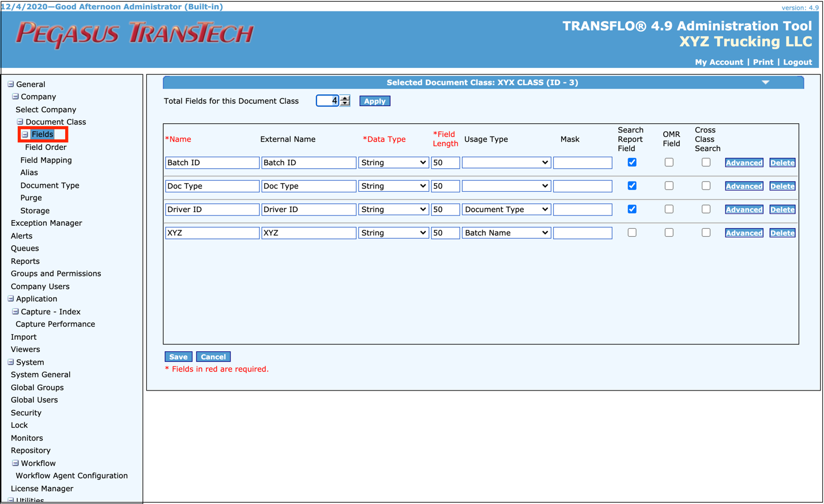Open My Account link
Viewport: 824px width, 504px height.
(x=719, y=62)
